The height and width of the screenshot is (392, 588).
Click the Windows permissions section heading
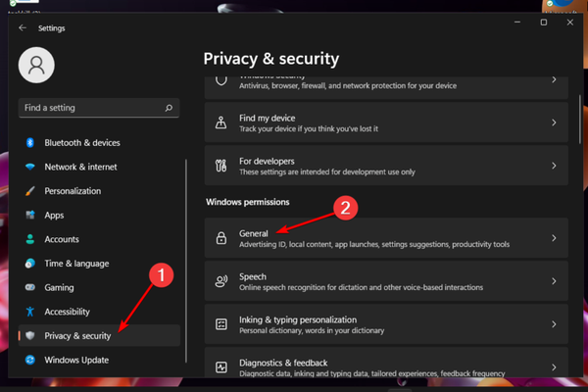coord(248,202)
